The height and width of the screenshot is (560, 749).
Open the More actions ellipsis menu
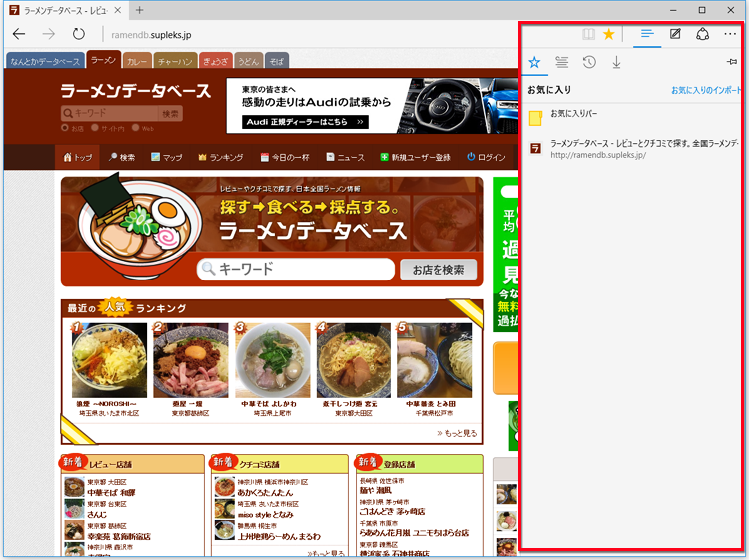coord(730,34)
